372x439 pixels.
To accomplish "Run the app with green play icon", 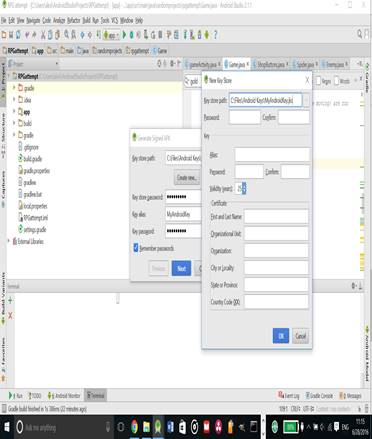I will (124, 34).
